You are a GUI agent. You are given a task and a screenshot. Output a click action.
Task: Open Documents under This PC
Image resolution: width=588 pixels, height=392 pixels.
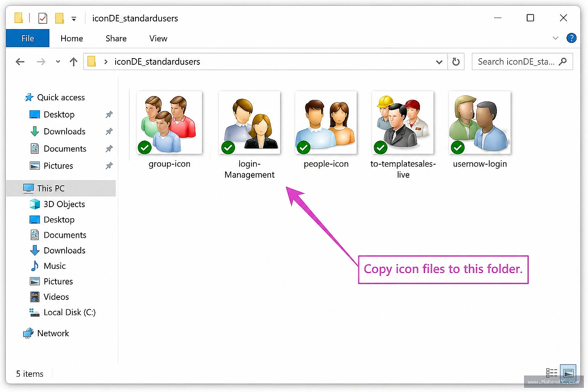point(65,235)
